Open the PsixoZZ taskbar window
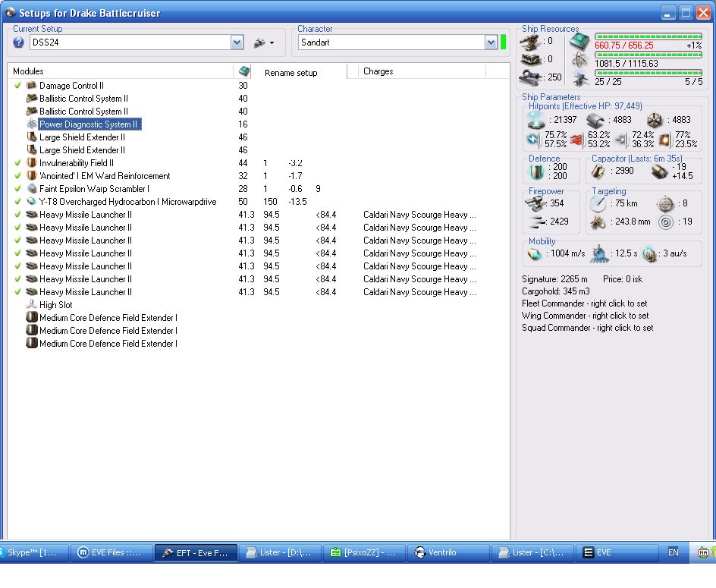The width and height of the screenshot is (716, 588). pos(364,553)
